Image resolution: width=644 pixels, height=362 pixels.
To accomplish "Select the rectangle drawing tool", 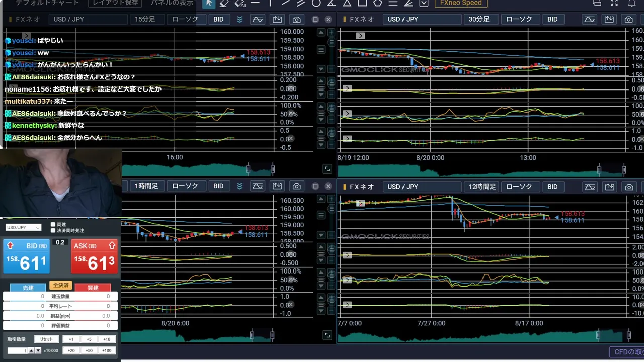I will tap(362, 3).
